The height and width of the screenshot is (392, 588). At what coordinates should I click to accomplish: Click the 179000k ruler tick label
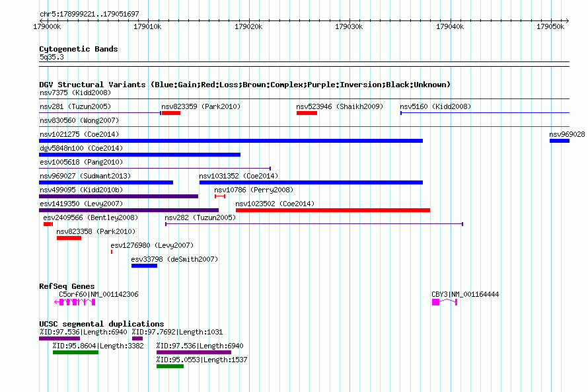pyautogui.click(x=47, y=26)
